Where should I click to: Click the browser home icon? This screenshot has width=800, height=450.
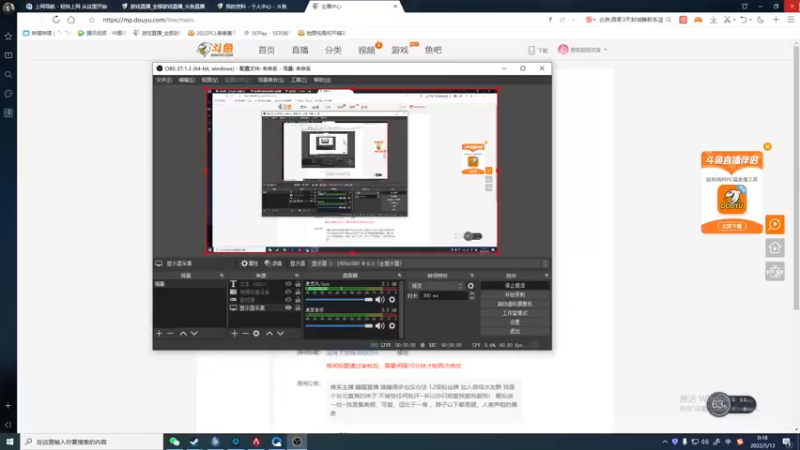click(x=71, y=19)
